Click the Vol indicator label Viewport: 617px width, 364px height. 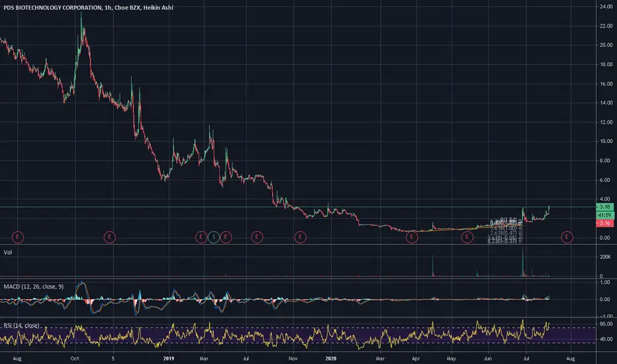coord(8,252)
